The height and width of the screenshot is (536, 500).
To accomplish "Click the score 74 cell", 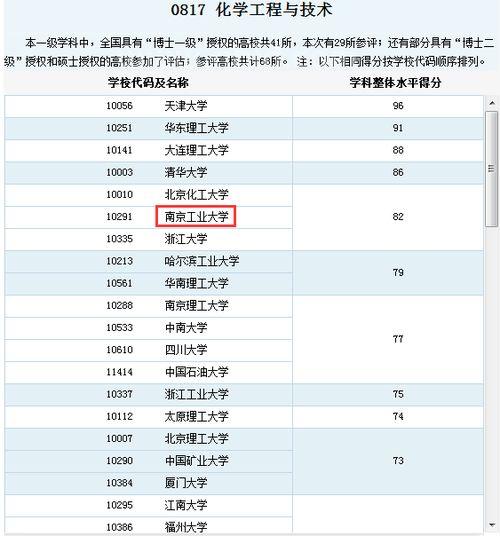I will (388, 416).
